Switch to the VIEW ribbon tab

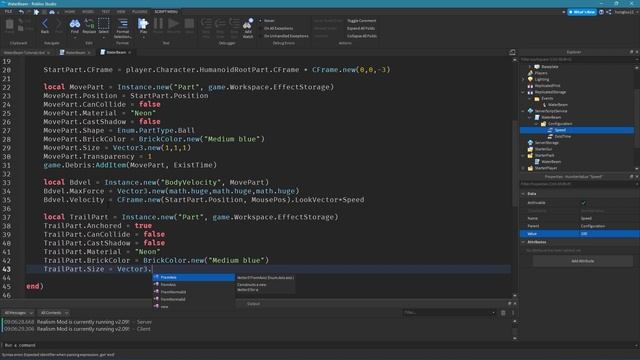pyautogui.click(x=121, y=12)
